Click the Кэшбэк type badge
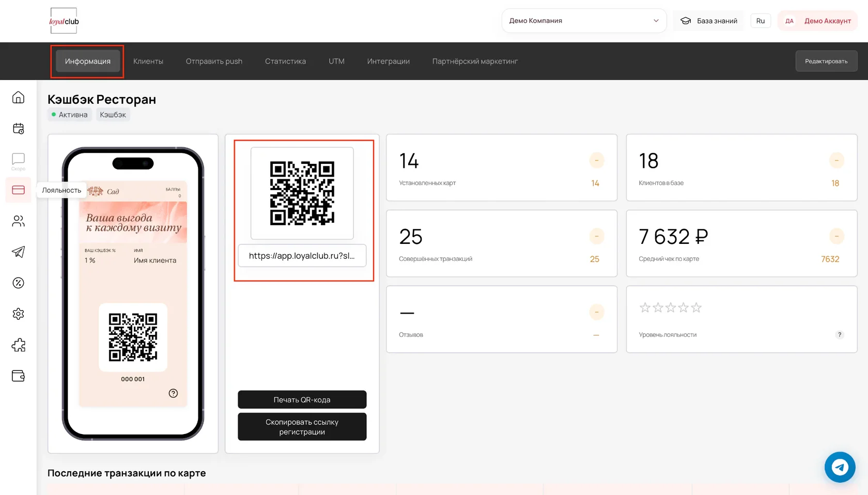 pos(113,115)
